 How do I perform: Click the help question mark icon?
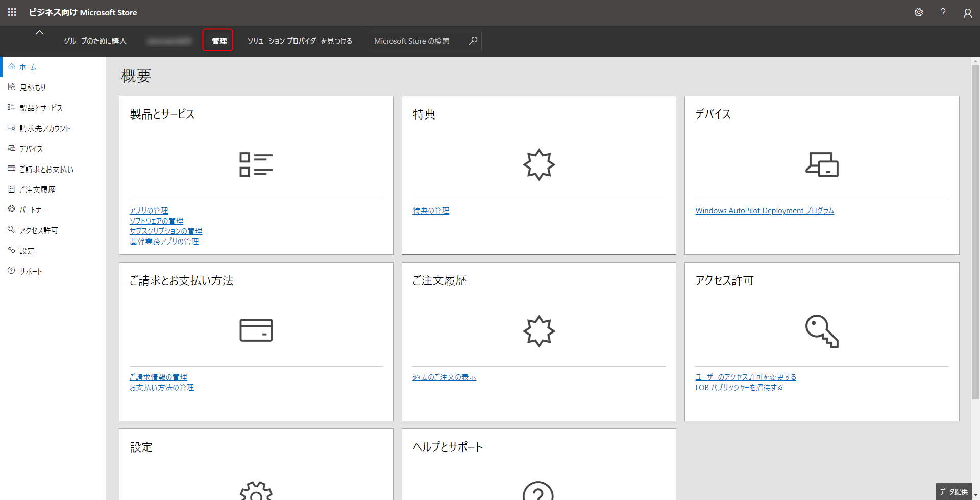tap(943, 12)
